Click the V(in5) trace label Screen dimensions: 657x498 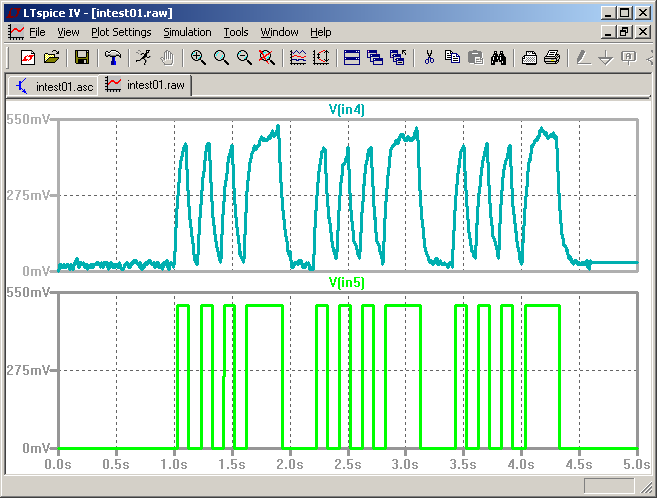pos(347,283)
